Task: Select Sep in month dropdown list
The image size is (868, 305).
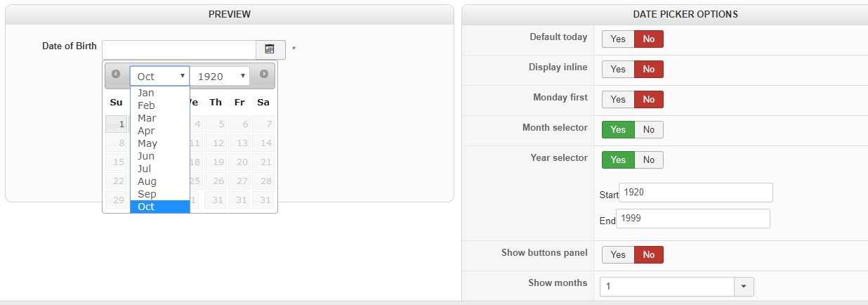Action: coord(147,194)
